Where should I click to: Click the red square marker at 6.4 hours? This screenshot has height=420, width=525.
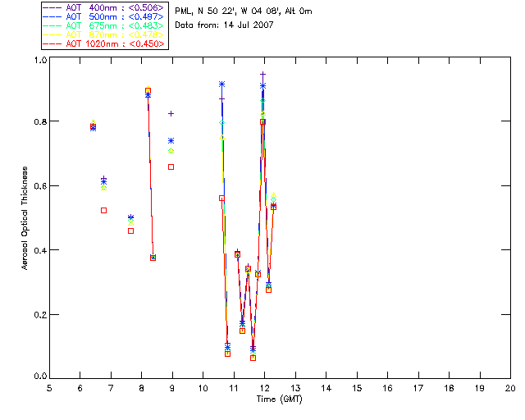(93, 127)
